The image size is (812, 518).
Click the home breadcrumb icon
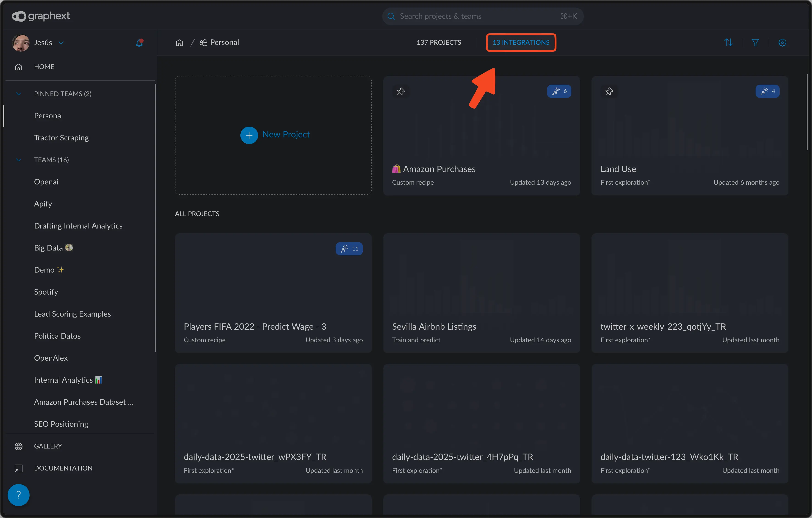click(x=179, y=42)
